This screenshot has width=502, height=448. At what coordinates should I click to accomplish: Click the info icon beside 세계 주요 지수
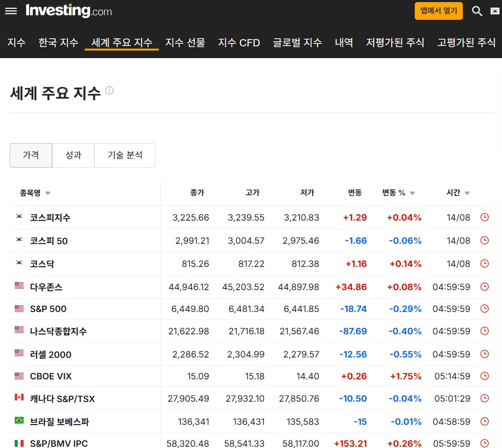pos(109,91)
